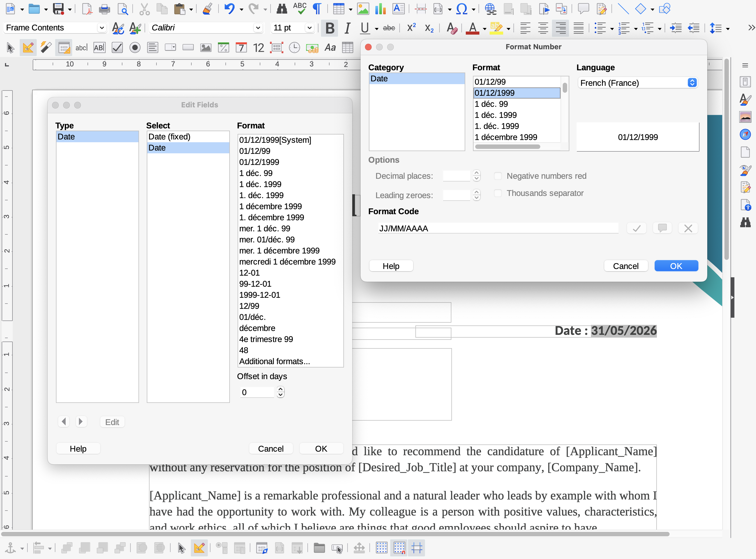Image resolution: width=756 pixels, height=559 pixels.
Task: Click highlighting color yellow swatch
Action: tap(496, 28)
